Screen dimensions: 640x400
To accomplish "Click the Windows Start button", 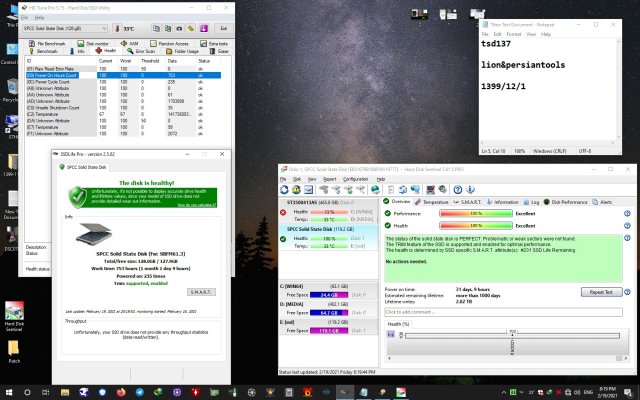I will pyautogui.click(x=8, y=391).
